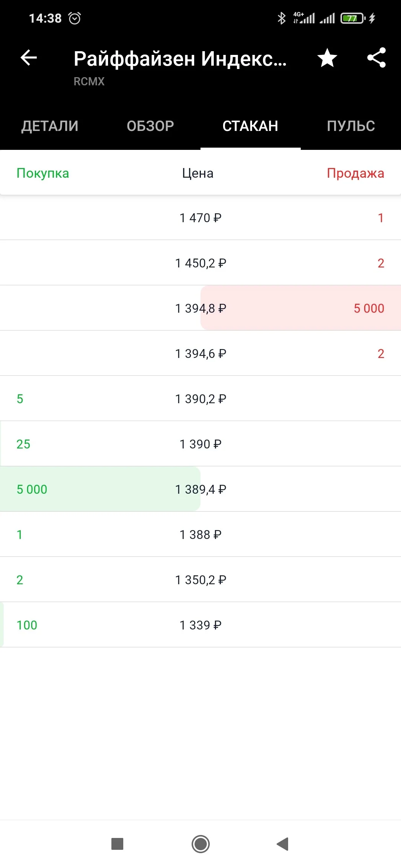This screenshot has width=401, height=868.
Task: Select the 1 394,8 ₽ sell row
Action: (200, 308)
